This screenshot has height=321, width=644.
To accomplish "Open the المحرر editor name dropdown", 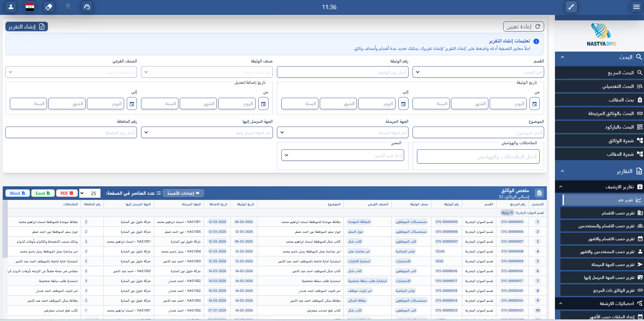I will 343,155.
